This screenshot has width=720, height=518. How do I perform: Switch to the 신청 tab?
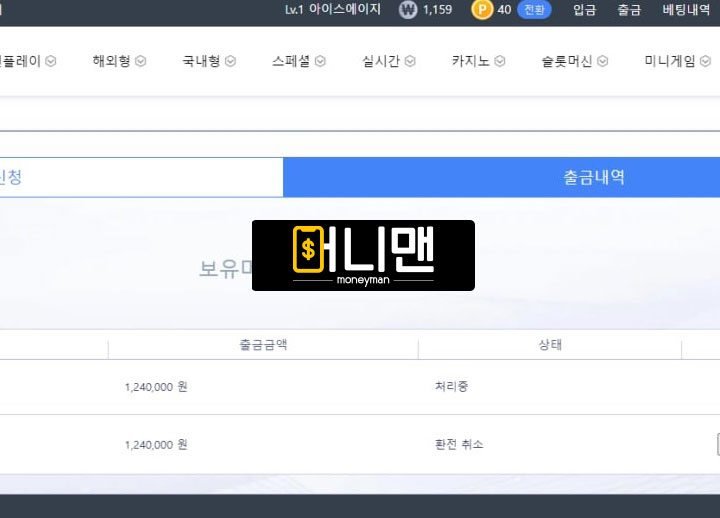tap(141, 177)
